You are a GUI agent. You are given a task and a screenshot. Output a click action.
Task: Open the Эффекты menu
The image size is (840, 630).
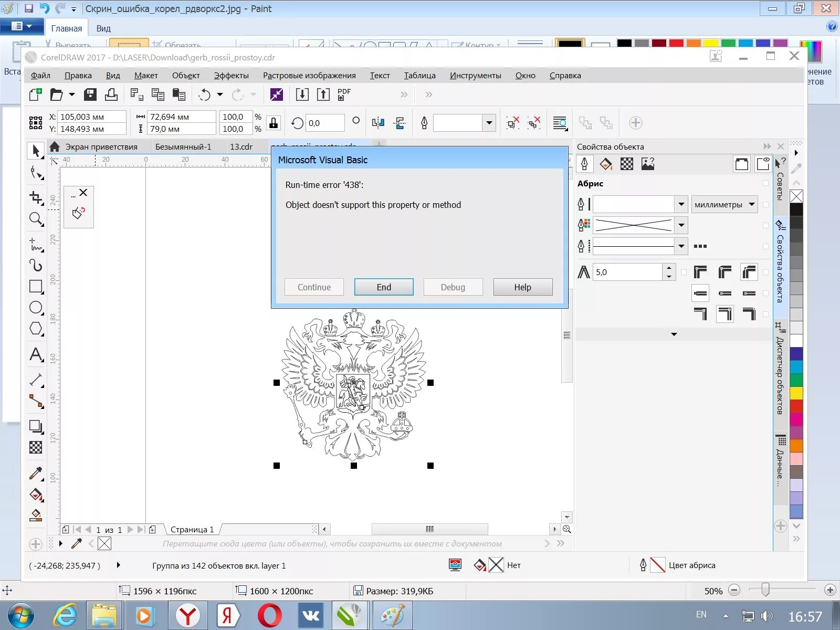231,76
